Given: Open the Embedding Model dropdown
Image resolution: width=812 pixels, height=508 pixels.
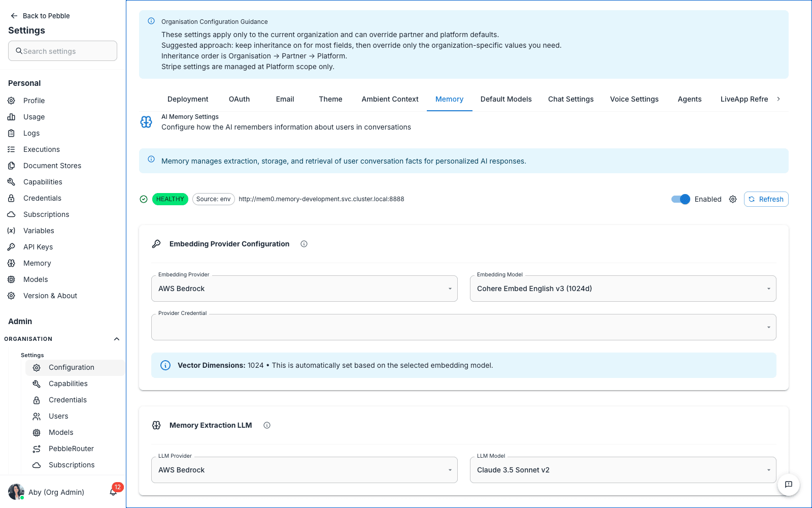Looking at the screenshot, I should tap(623, 289).
